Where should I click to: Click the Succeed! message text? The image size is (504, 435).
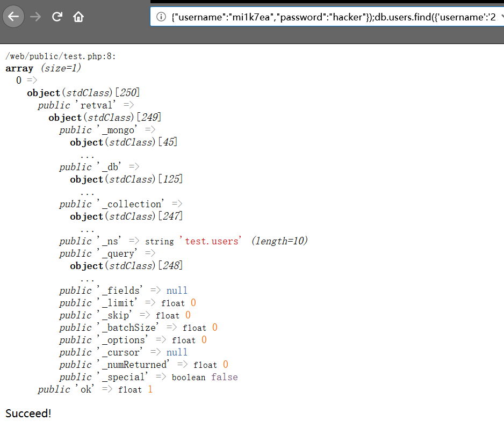28,414
